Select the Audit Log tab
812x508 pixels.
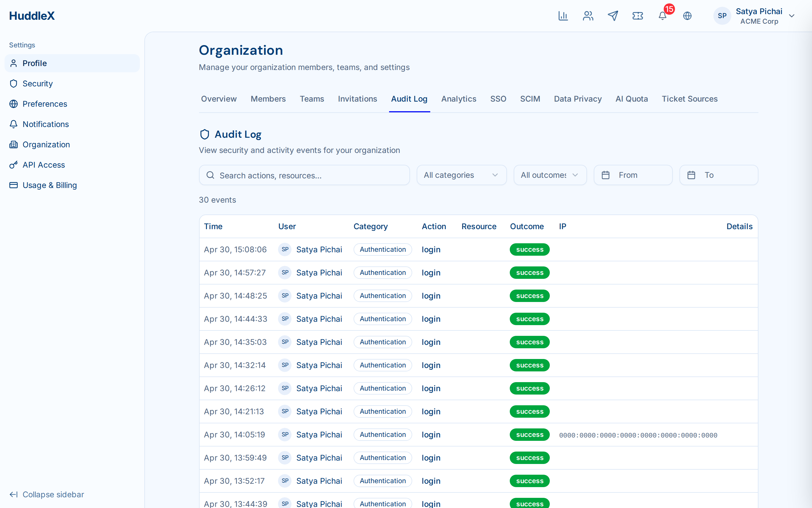409,99
